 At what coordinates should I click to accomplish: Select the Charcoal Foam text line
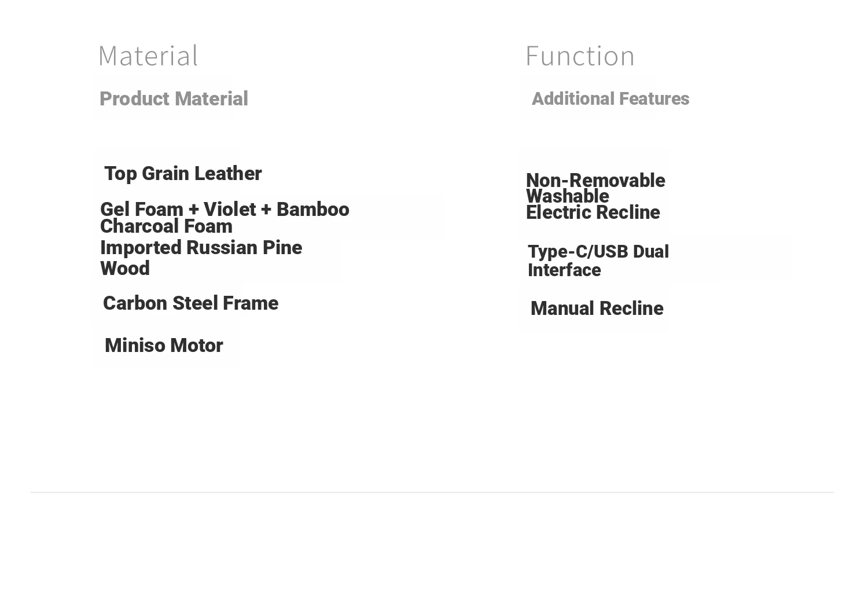coord(166,226)
